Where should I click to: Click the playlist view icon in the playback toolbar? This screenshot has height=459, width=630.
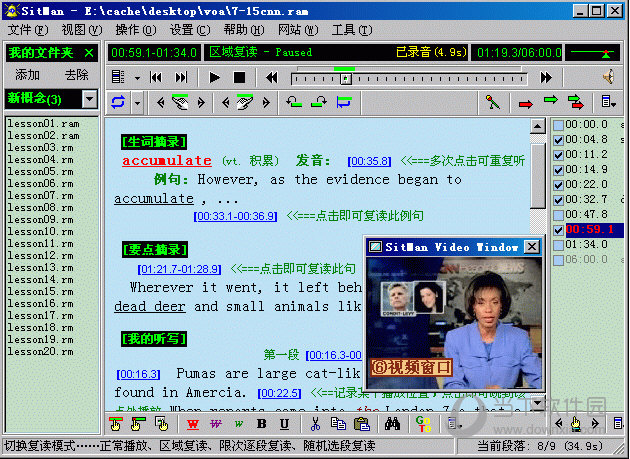click(x=118, y=77)
